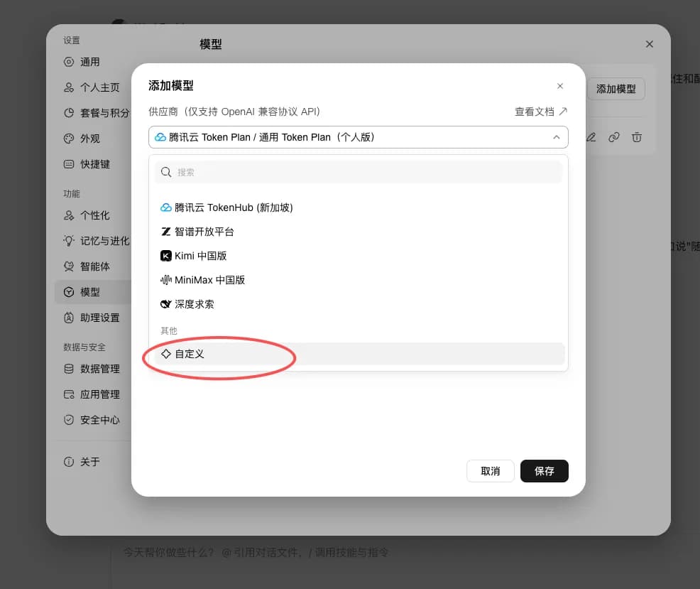Image resolution: width=700 pixels, height=589 pixels.
Task: Click the edit pencil icon in model row
Action: coord(591,137)
